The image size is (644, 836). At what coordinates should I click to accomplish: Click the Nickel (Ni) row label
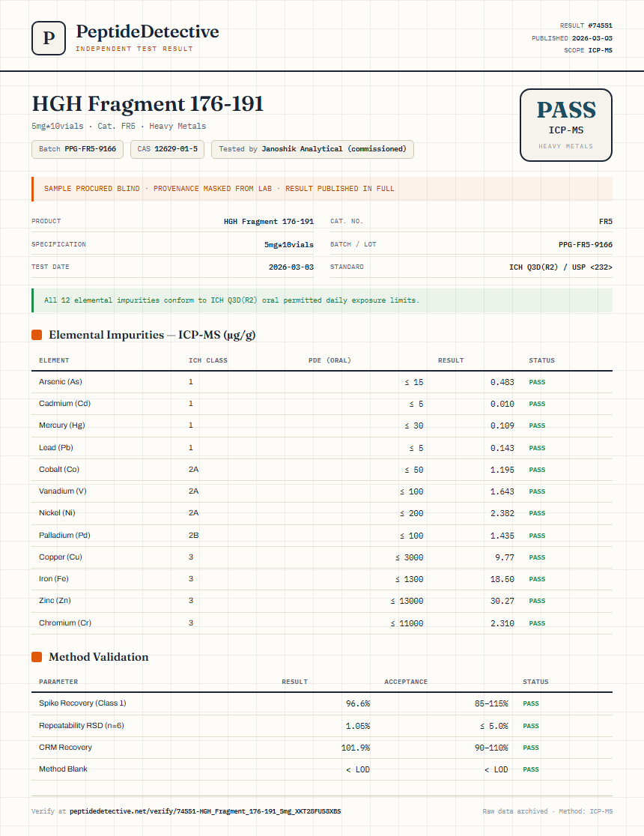pos(57,513)
